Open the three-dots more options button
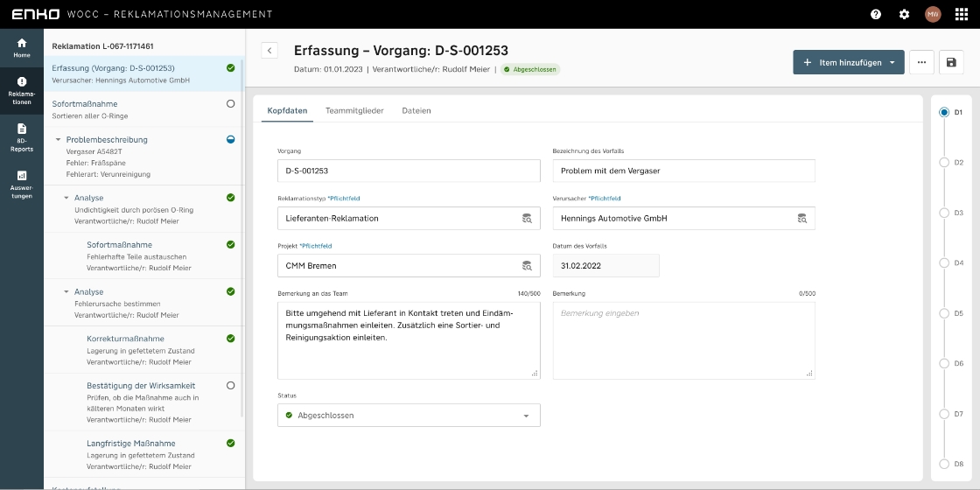Viewport: 980px width, 490px height. [x=922, y=62]
